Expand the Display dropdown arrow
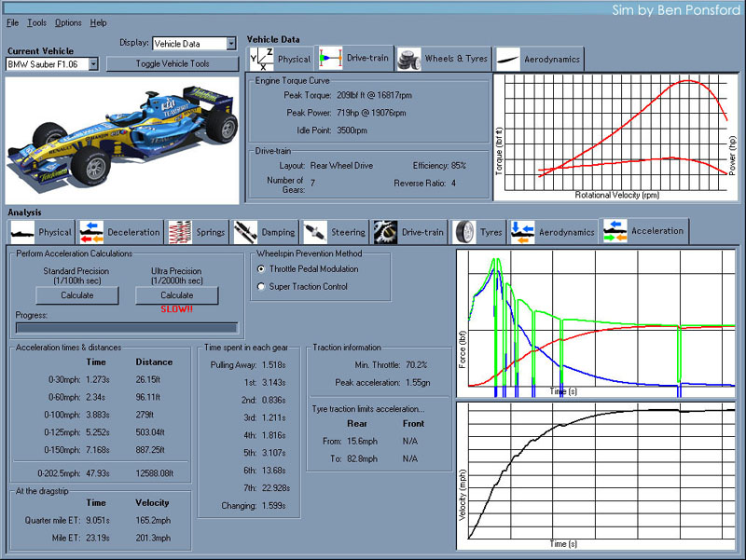Viewport: 746px width, 560px height. click(231, 44)
